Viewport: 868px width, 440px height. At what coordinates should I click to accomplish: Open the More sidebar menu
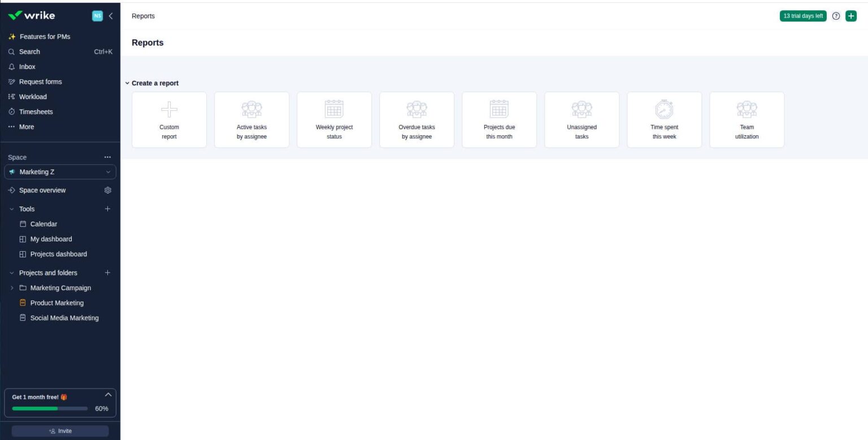26,126
